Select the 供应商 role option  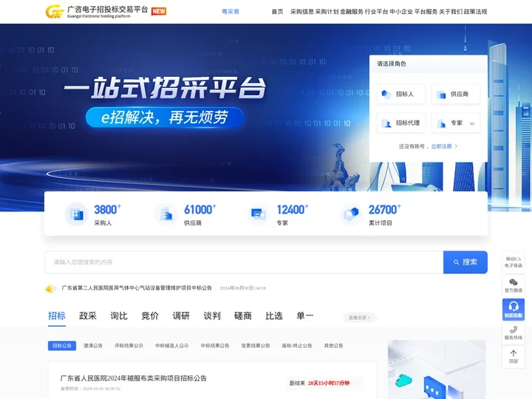(455, 94)
